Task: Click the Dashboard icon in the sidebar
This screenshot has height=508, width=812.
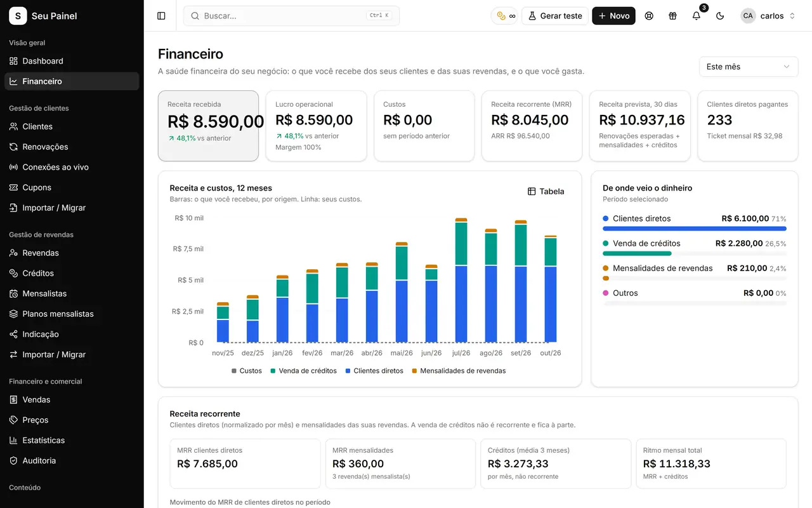Action: pyautogui.click(x=13, y=61)
